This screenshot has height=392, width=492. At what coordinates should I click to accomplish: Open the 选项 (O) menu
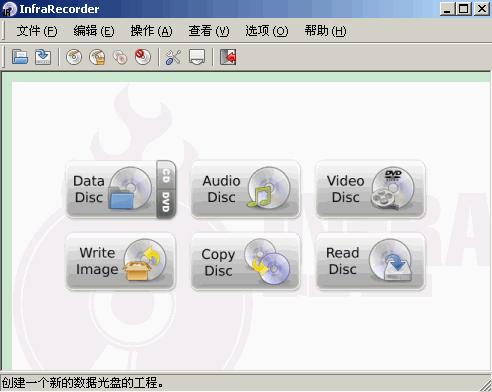pyautogui.click(x=267, y=31)
